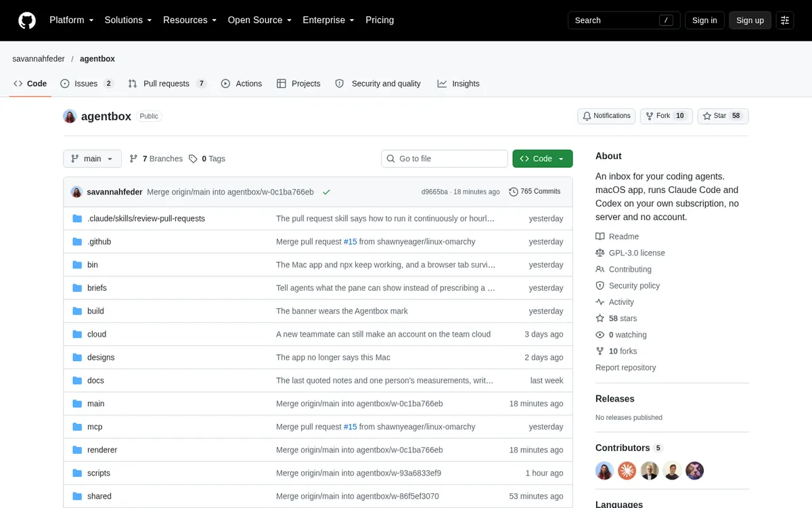Open the 7 Branches link
This screenshot has width=812, height=508.
coord(156,158)
